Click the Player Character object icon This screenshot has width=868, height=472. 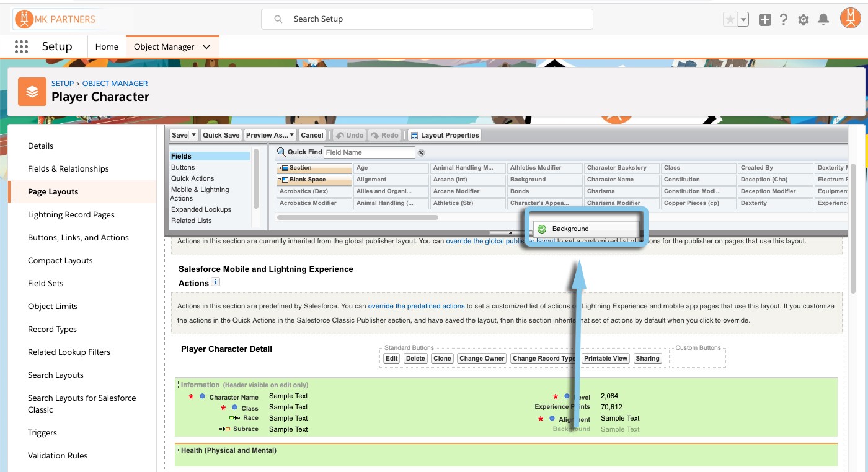[32, 91]
